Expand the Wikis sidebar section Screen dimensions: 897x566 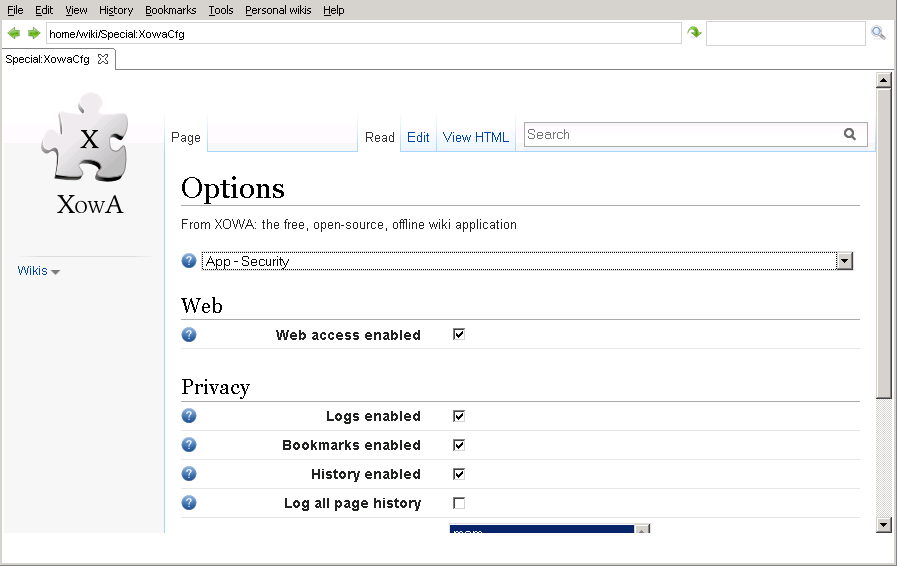tap(38, 271)
